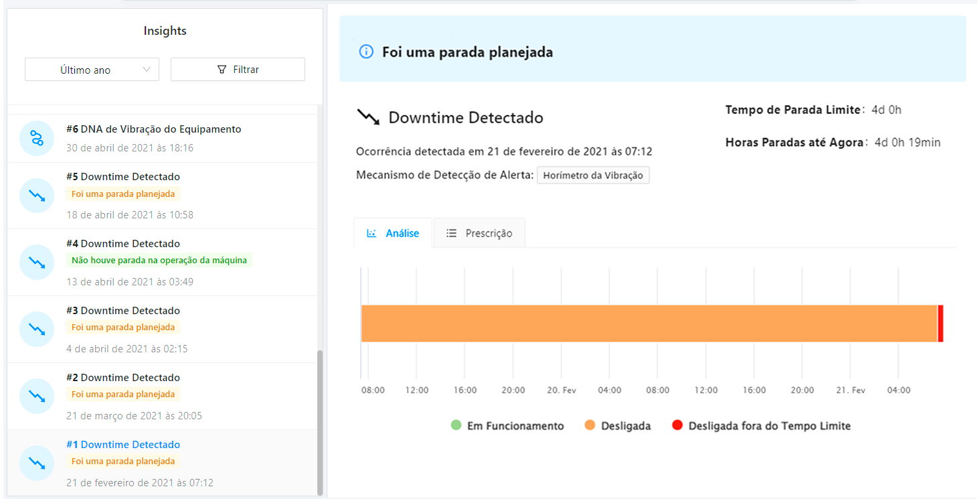980x499 pixels.
Task: Switch to the Prescrição tab
Action: [479, 233]
